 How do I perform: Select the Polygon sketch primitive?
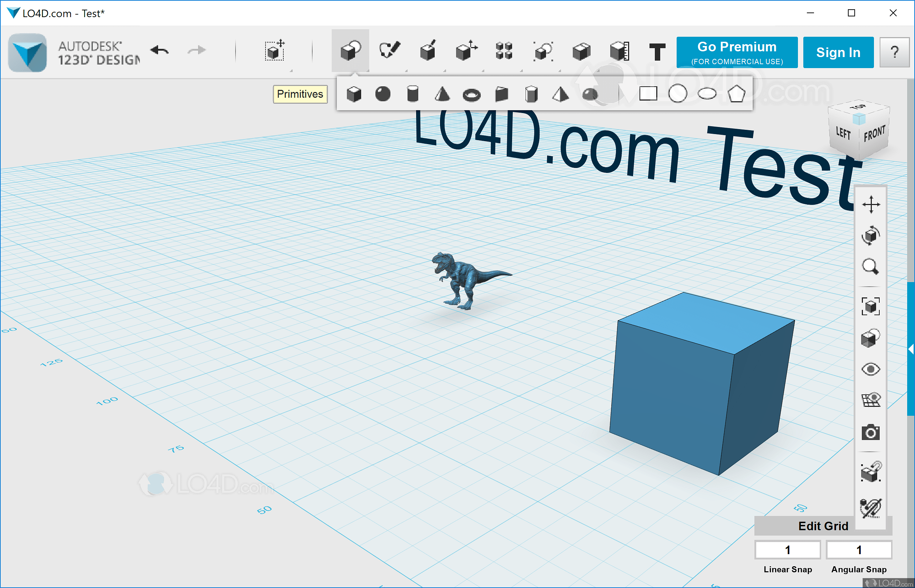[x=737, y=93]
